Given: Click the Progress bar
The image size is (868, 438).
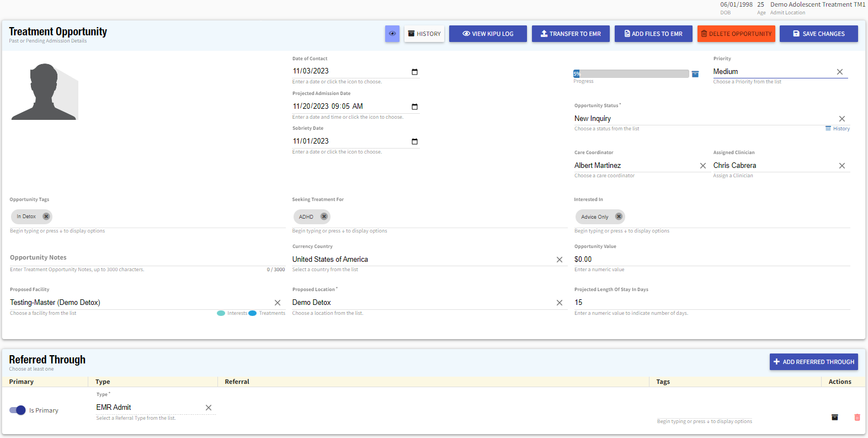Looking at the screenshot, I should click(x=631, y=74).
